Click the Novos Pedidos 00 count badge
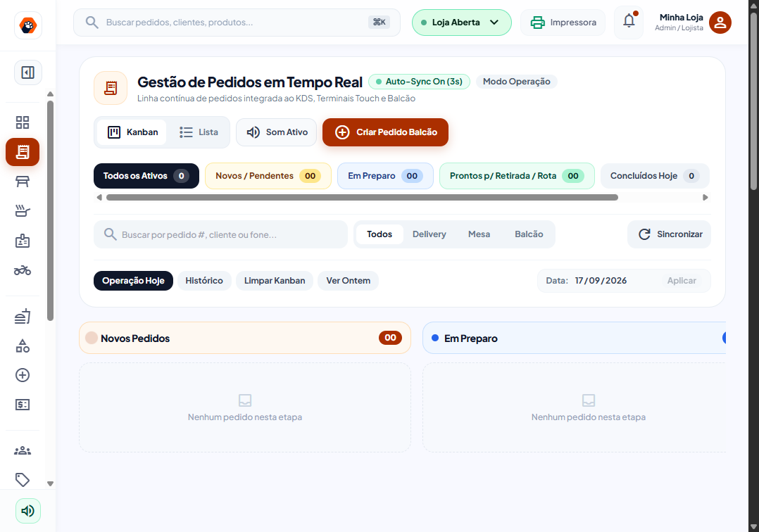The height and width of the screenshot is (532, 759). pyautogui.click(x=390, y=338)
